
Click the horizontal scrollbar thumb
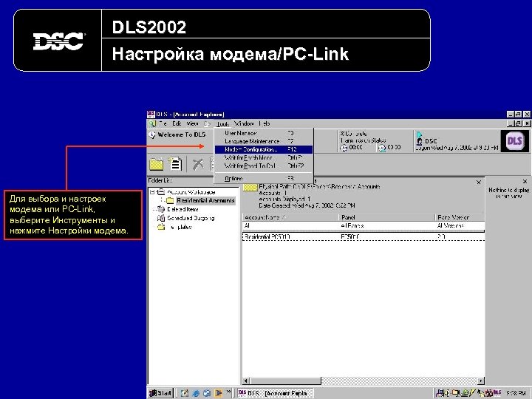click(285, 381)
